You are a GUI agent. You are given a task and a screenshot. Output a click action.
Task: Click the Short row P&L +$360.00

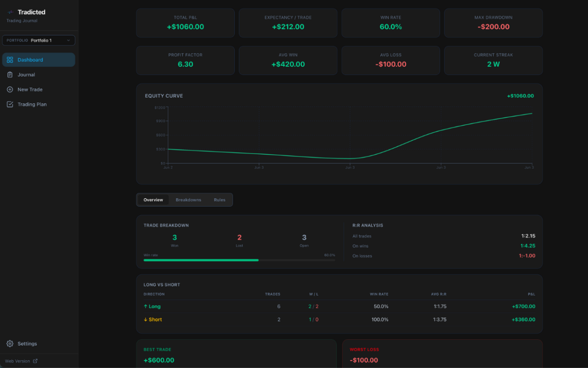tap(523, 319)
